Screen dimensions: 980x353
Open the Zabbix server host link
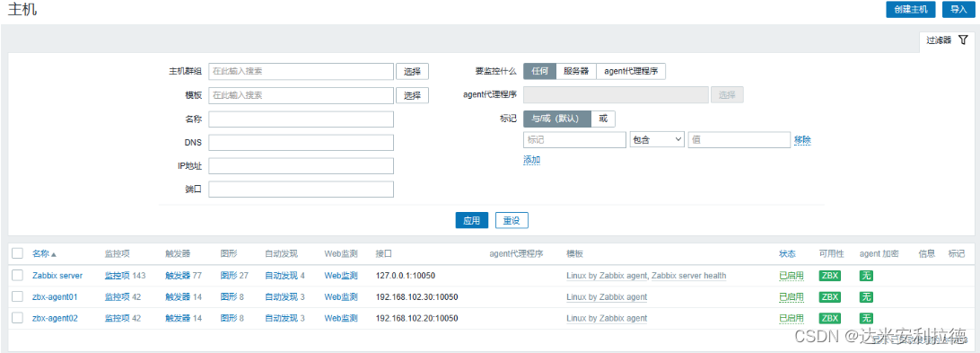[x=57, y=276]
